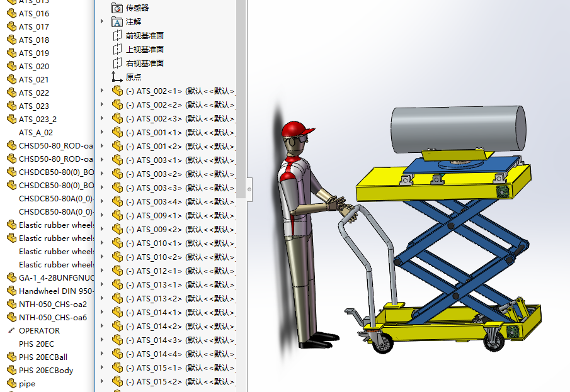Select the PHS 20ECBody file
The image size is (570, 392).
[x=46, y=371]
